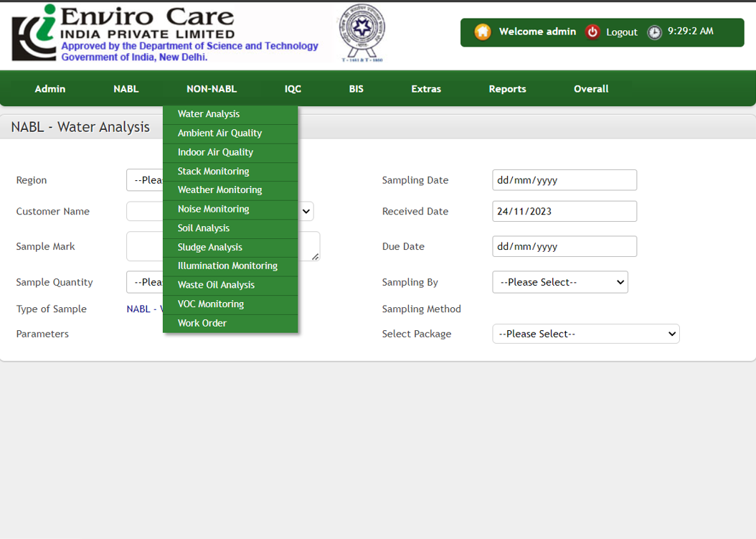756x539 pixels.
Task: Select Ambient Air Quality from menu
Action: point(219,133)
